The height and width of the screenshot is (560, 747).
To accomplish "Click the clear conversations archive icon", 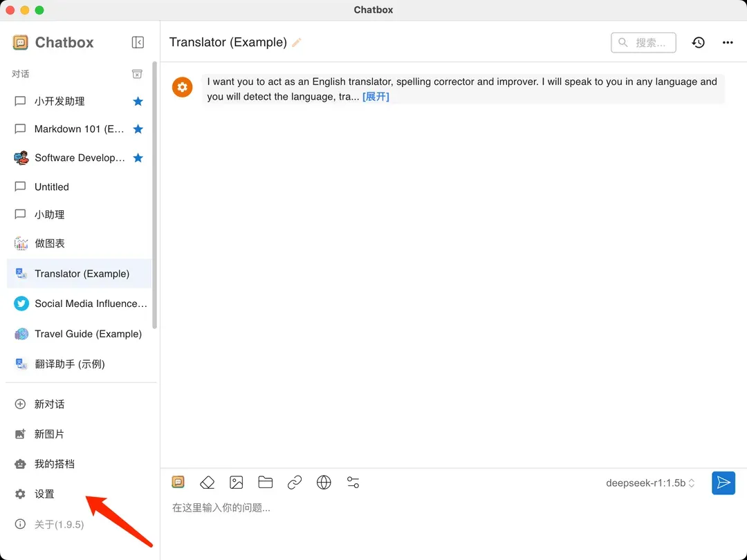I will pyautogui.click(x=137, y=74).
